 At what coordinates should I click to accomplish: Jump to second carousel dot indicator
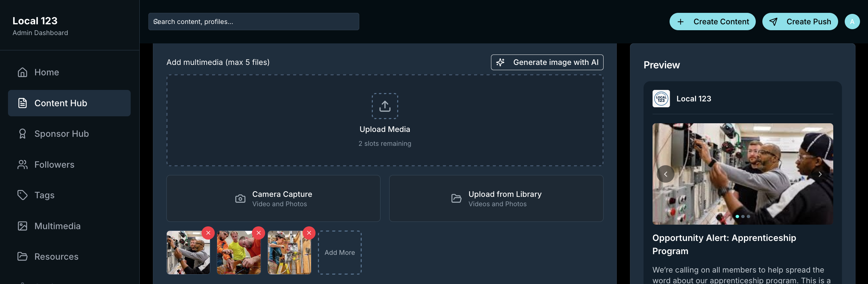(x=743, y=216)
